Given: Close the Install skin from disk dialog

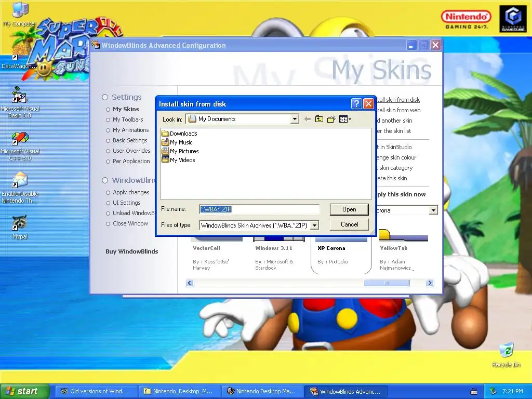Looking at the screenshot, I should [x=368, y=103].
